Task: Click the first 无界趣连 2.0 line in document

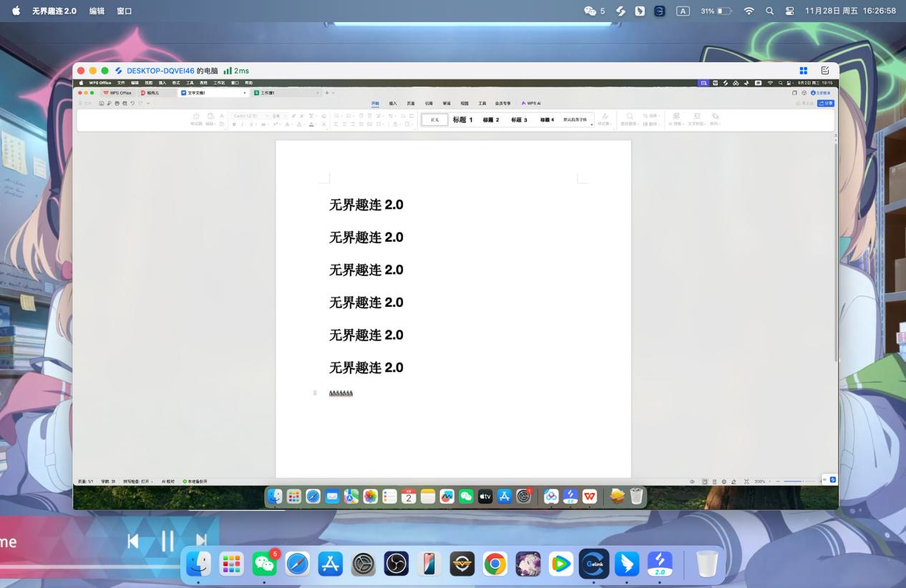Action: tap(366, 205)
